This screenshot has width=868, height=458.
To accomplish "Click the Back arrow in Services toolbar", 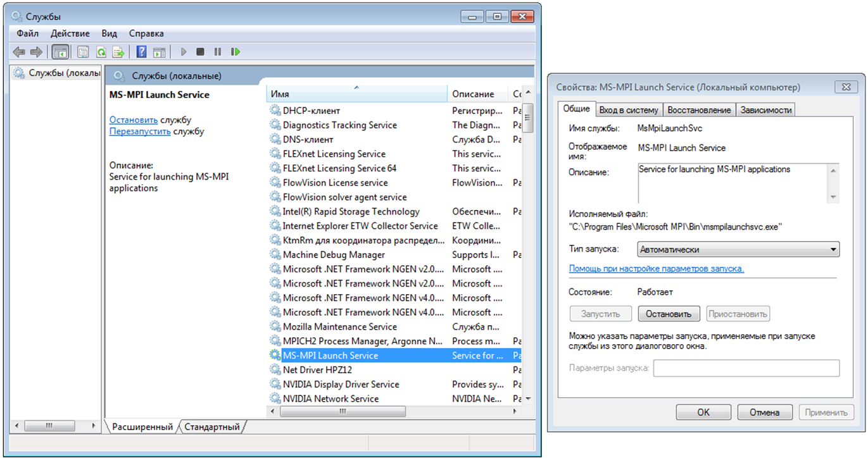I will pos(19,52).
